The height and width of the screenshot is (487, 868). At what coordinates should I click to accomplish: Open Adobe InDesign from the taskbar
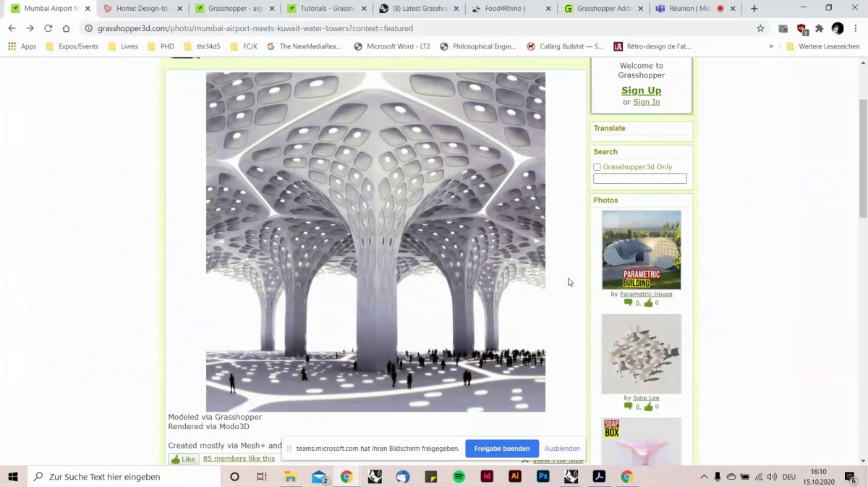pyautogui.click(x=487, y=477)
